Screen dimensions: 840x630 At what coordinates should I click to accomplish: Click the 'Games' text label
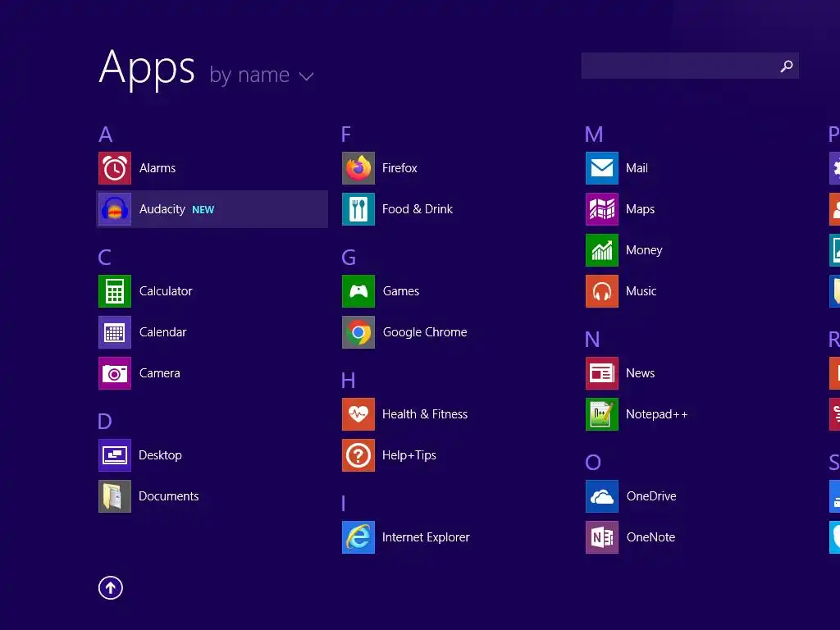pos(401,291)
